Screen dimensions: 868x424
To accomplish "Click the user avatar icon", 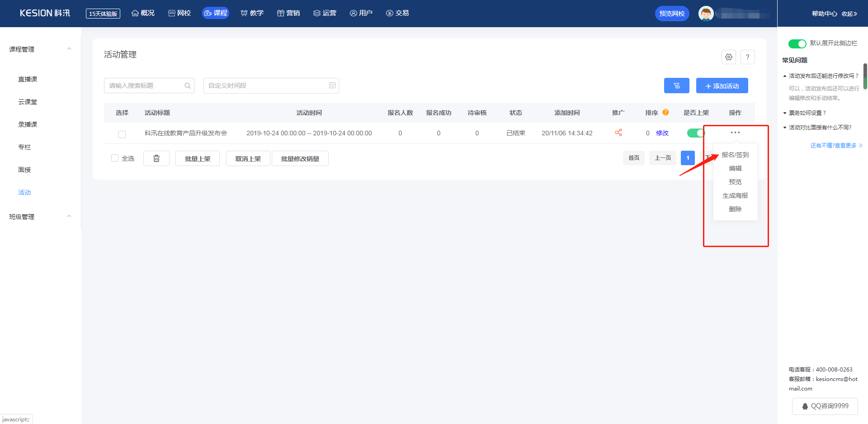I will [x=706, y=14].
